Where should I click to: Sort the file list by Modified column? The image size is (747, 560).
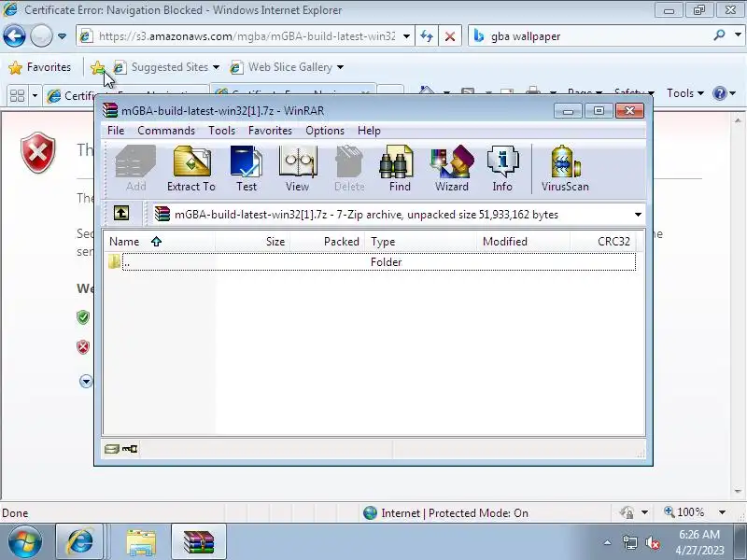pos(523,242)
